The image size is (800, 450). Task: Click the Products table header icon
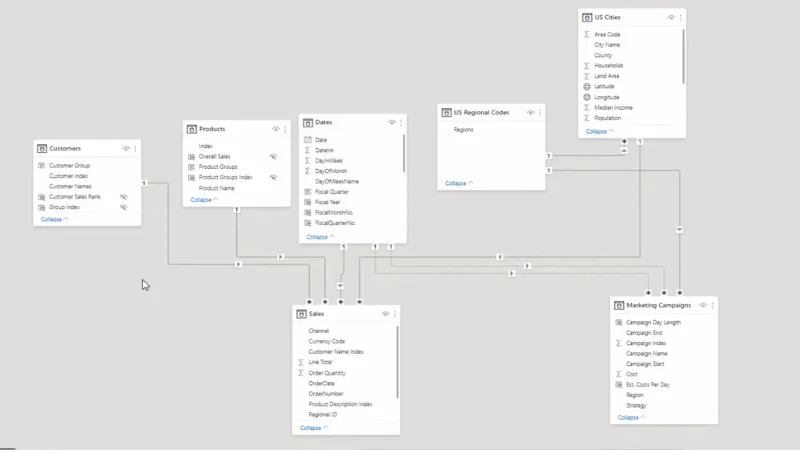point(192,129)
